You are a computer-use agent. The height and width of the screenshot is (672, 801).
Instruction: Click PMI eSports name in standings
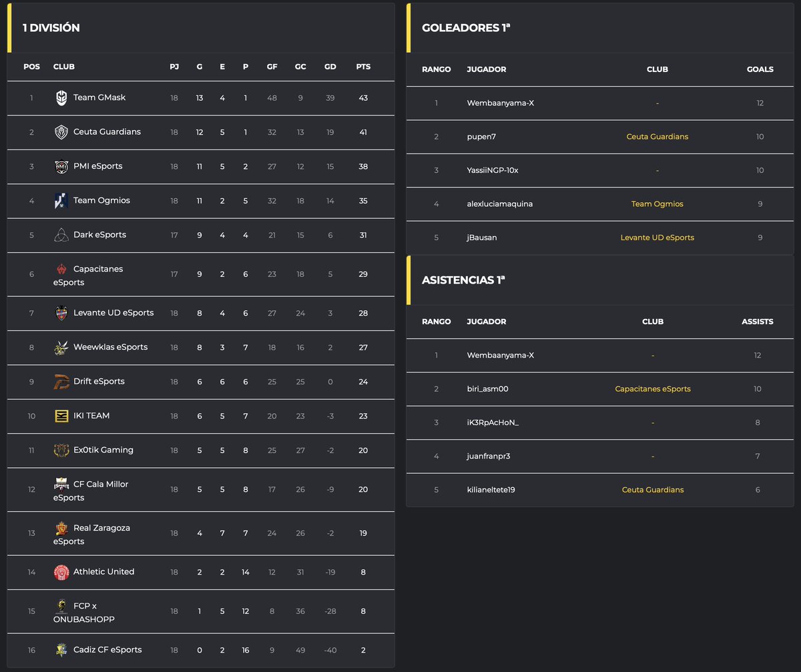98,166
